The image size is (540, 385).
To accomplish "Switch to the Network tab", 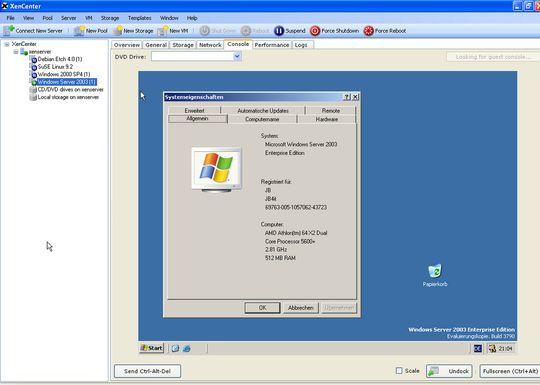I will coord(210,45).
